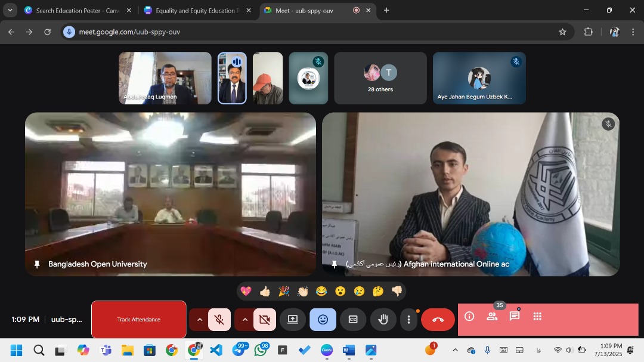644x362 pixels.
Task: Toggle the emoji reactions smiley button
Action: [323, 320]
